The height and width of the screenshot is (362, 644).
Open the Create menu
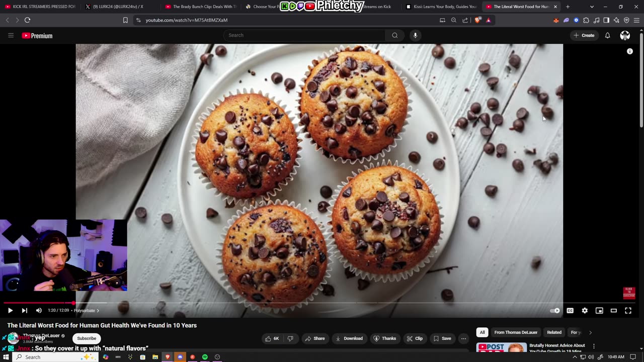point(584,35)
